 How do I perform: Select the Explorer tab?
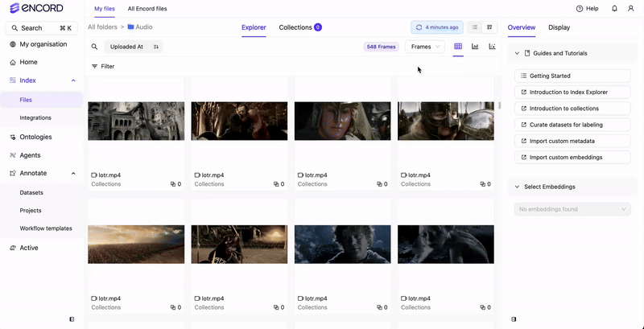click(254, 27)
